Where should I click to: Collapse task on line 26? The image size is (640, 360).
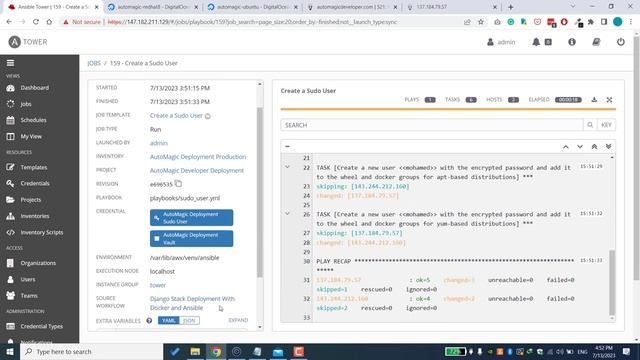[x=287, y=214]
